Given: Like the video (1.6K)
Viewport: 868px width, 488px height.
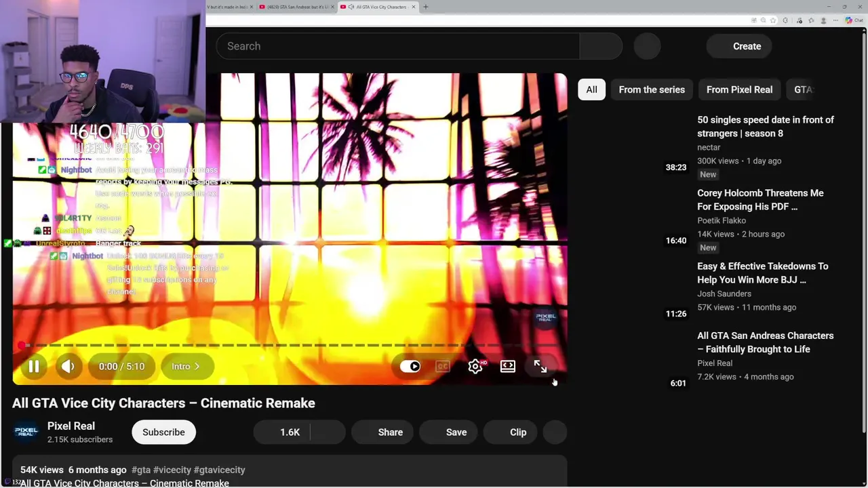Looking at the screenshot, I should pos(282,432).
